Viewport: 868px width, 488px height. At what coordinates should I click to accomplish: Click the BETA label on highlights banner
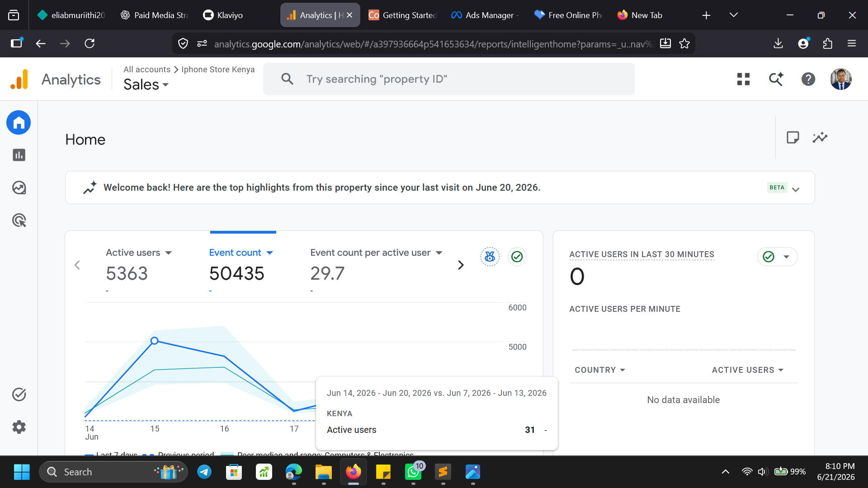pyautogui.click(x=777, y=188)
